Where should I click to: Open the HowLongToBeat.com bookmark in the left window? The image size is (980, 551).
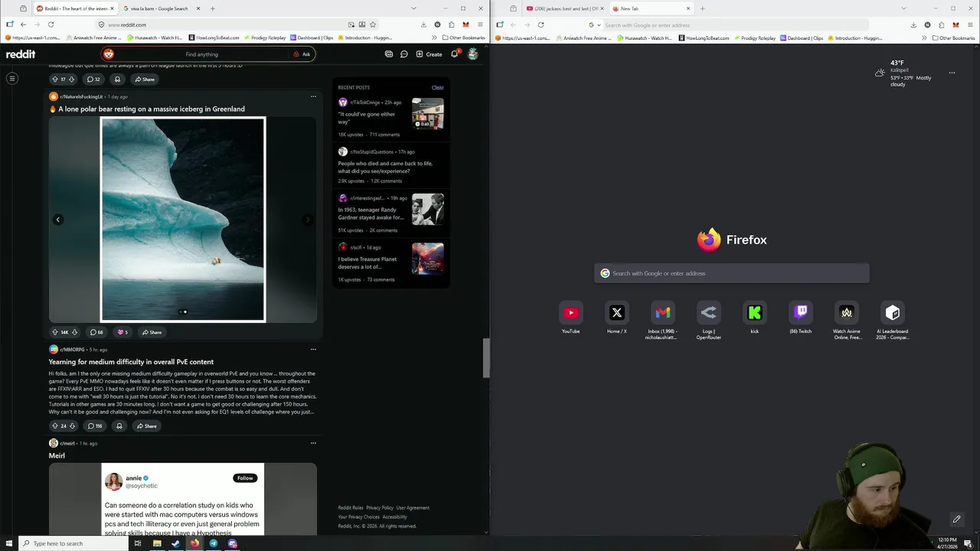pos(214,37)
